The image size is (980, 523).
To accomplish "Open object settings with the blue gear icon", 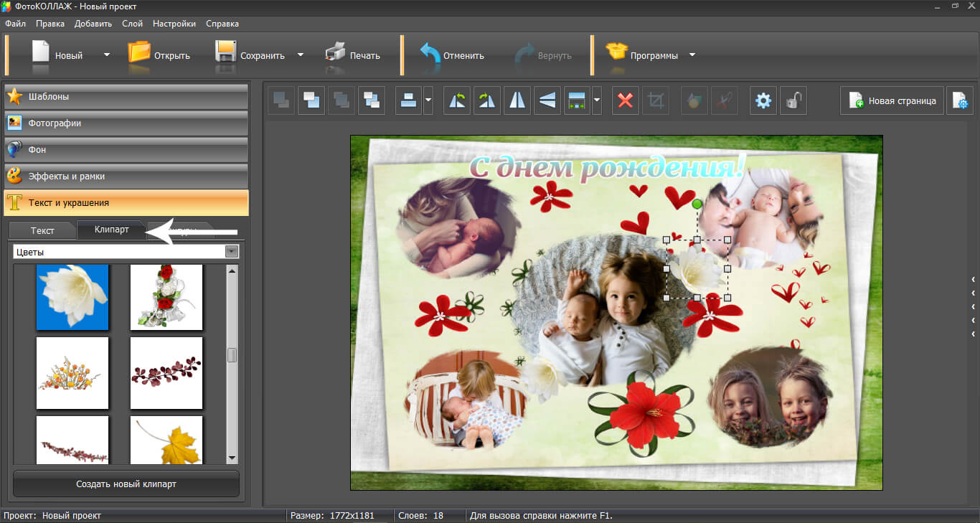I will coord(763,100).
